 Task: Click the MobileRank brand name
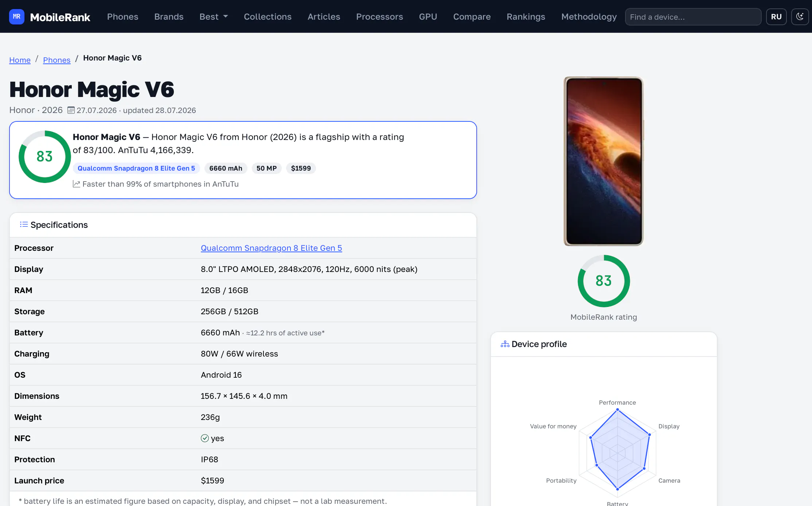[x=60, y=17]
